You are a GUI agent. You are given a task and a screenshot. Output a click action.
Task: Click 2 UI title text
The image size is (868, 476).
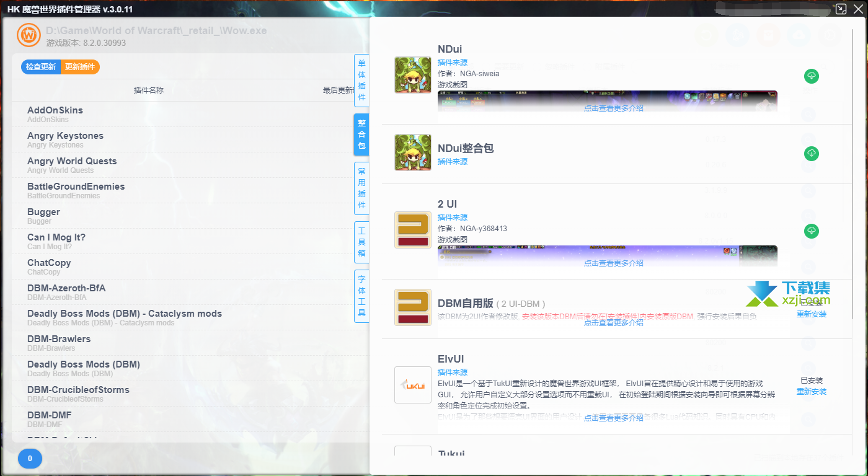click(x=448, y=204)
